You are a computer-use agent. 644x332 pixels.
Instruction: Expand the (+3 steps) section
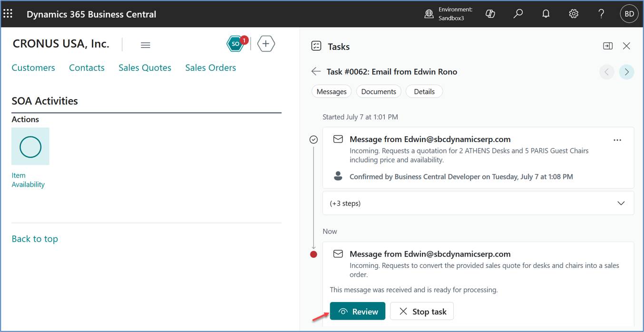pyautogui.click(x=478, y=203)
